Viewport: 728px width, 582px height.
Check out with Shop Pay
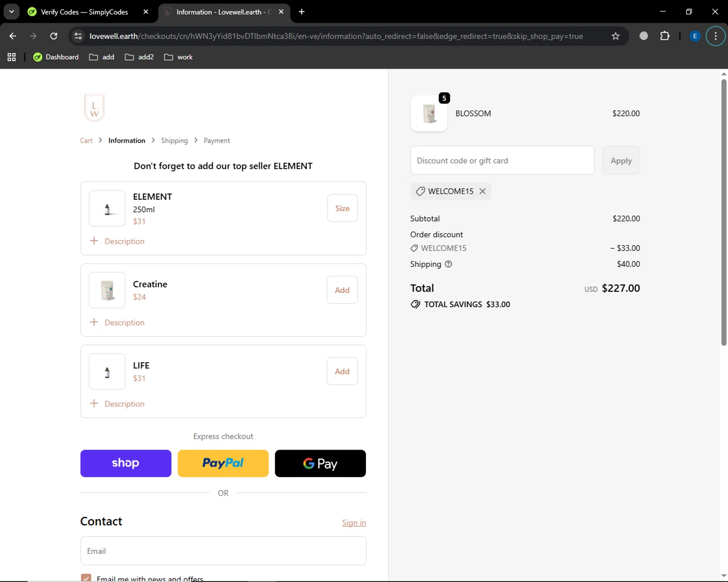(x=126, y=463)
